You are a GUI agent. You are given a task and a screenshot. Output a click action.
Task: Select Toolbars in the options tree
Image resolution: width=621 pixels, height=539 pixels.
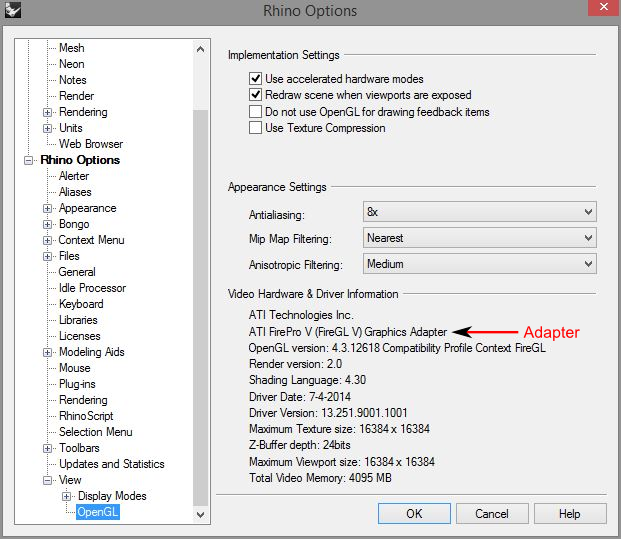click(x=79, y=448)
